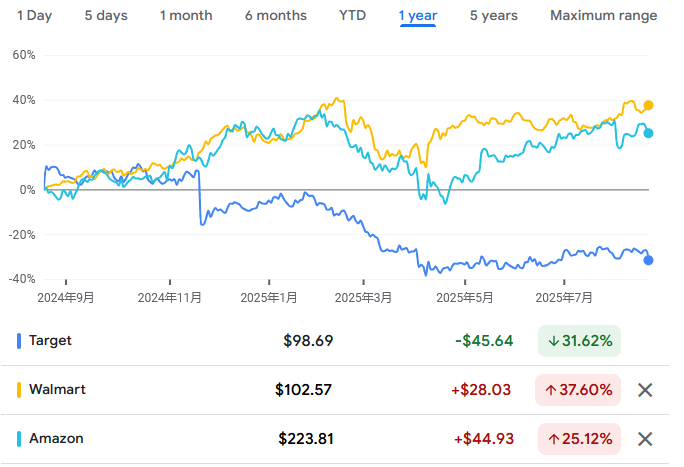
Task: Click Amazon price $223.81
Action: pyautogui.click(x=306, y=439)
